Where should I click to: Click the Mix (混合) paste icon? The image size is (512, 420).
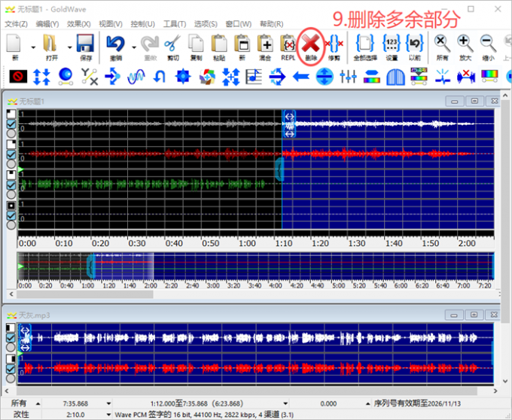pyautogui.click(x=265, y=44)
